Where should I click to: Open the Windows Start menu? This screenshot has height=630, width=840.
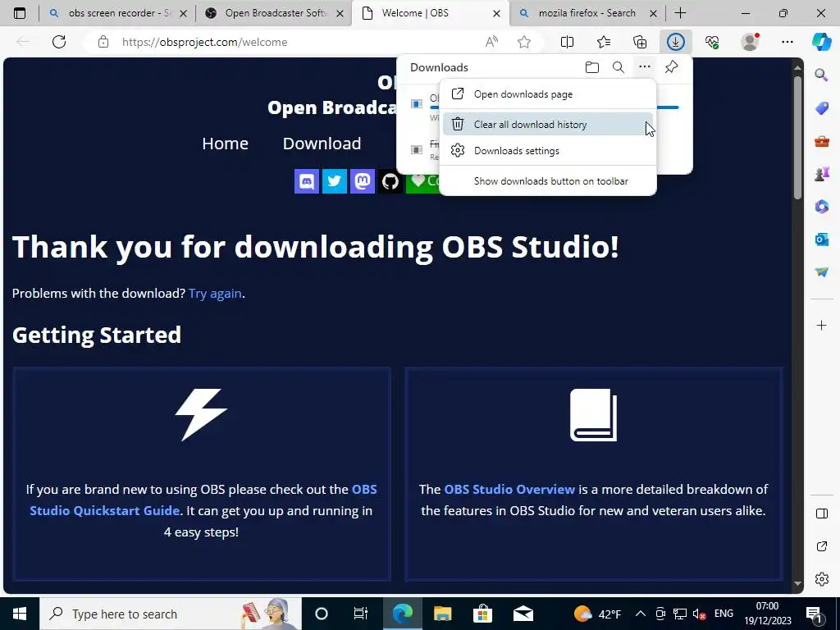[20, 614]
